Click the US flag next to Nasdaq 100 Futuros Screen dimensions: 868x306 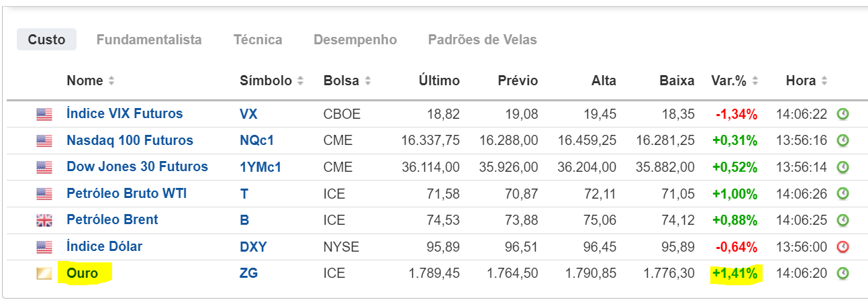pos(44,141)
